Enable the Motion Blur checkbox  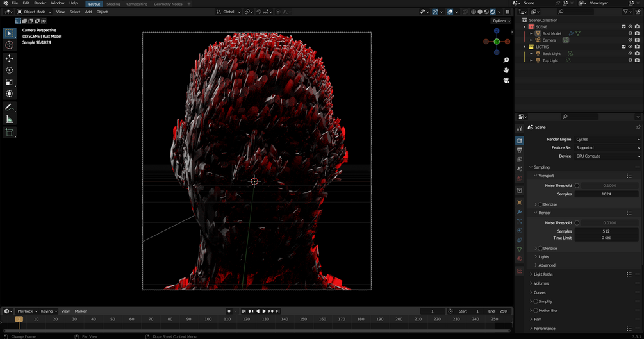[x=536, y=310]
